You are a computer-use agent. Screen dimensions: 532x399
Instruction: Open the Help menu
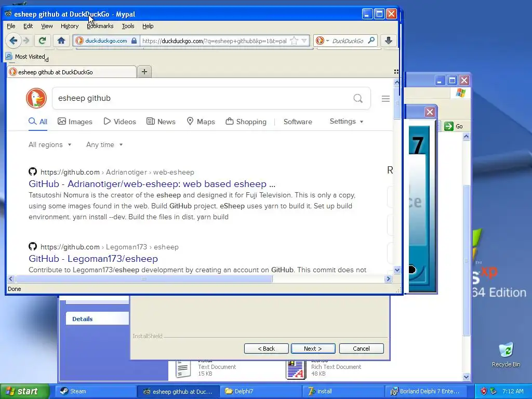point(148,26)
